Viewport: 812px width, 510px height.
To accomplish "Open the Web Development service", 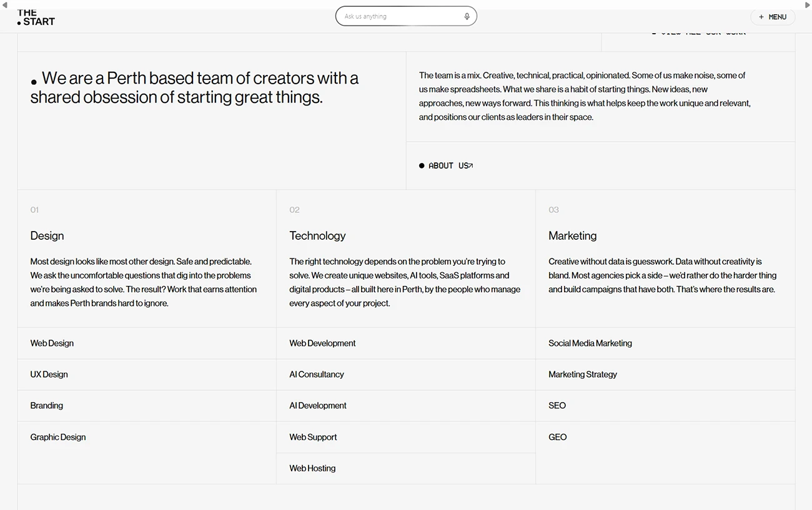I will click(x=322, y=343).
